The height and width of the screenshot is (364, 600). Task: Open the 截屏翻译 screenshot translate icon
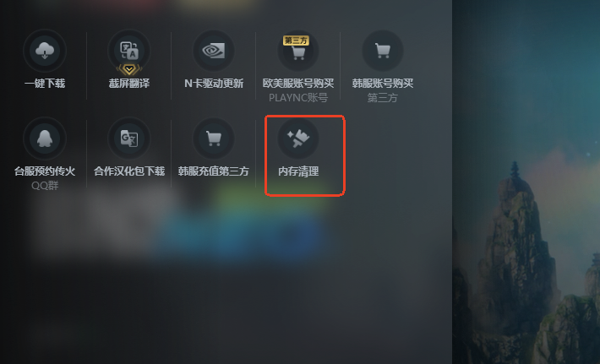pos(129,50)
